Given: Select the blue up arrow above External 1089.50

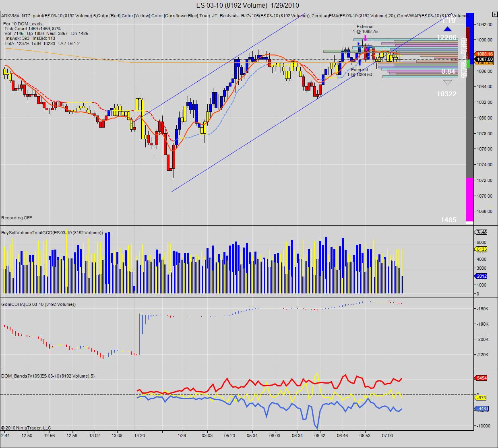Looking at the screenshot, I should 360,63.
